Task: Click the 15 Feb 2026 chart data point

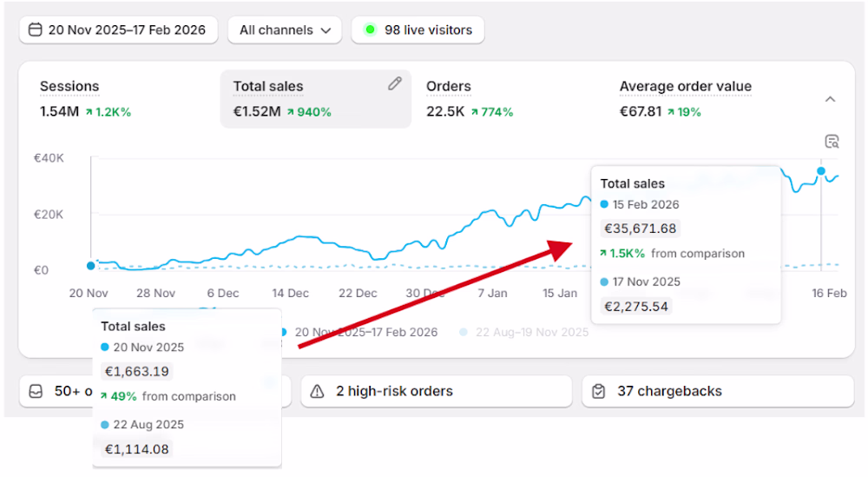Action: point(821,171)
